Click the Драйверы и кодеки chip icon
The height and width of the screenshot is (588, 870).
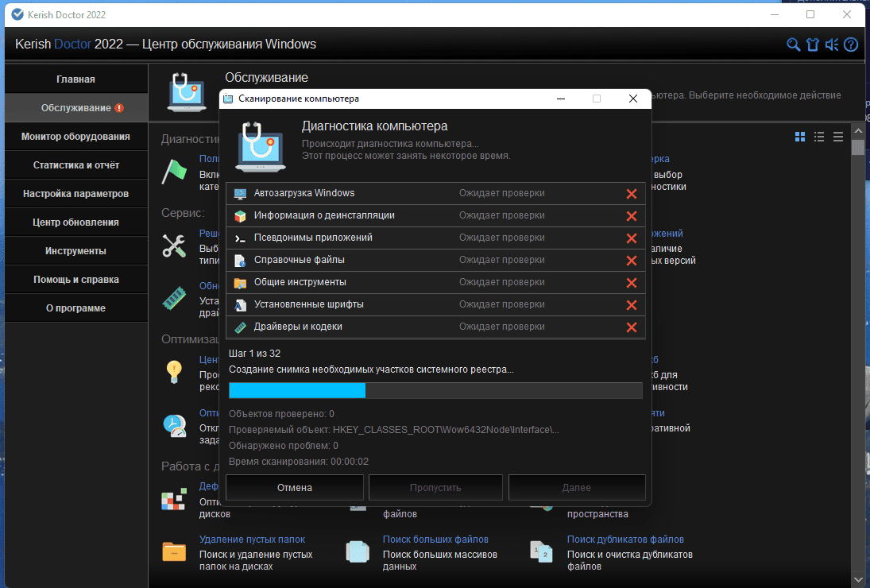point(240,327)
